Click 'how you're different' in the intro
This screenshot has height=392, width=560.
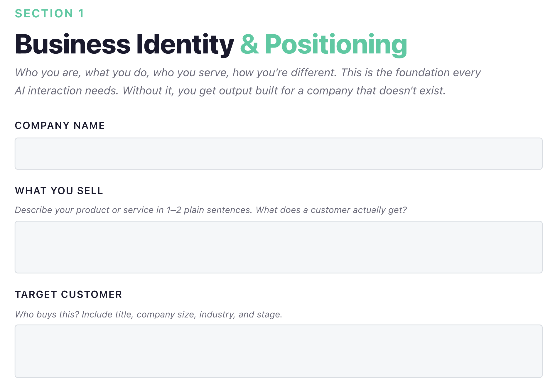click(x=285, y=72)
